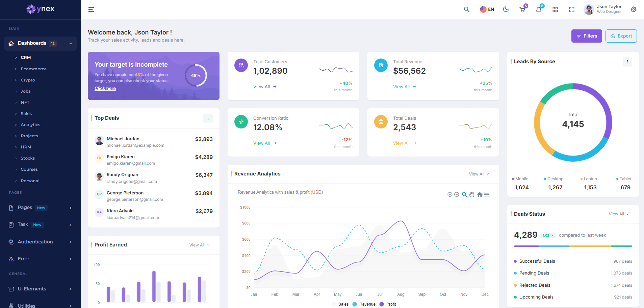The width and height of the screenshot is (644, 308).
Task: Click View All under Total Deals
Action: 405,143
